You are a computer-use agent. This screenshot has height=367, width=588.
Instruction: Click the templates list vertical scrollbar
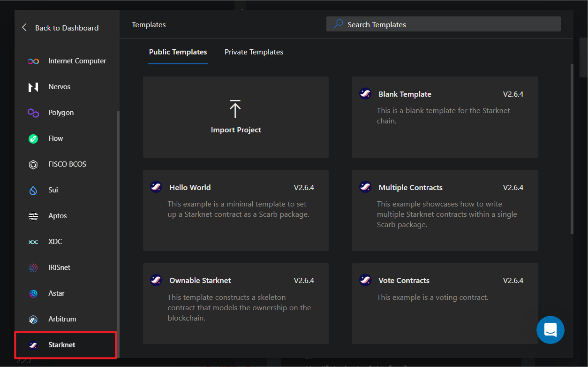tap(571, 149)
